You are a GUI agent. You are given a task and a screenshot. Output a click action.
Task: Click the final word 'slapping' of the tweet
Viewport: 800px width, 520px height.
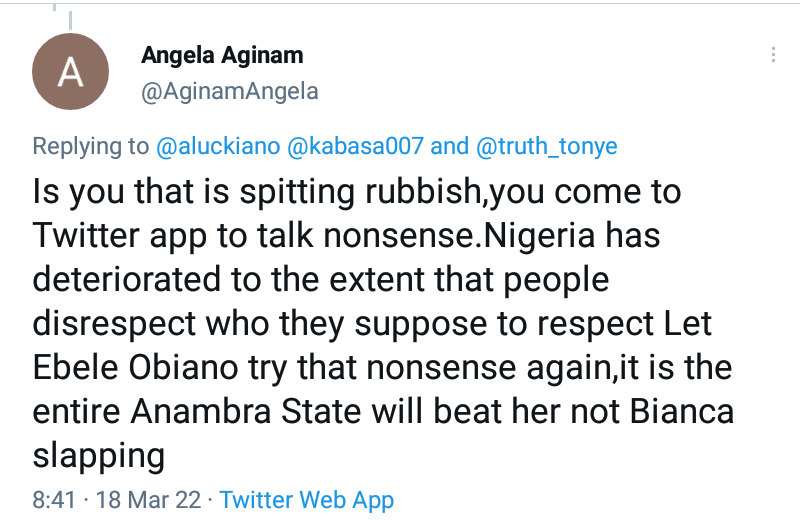[x=99, y=455]
